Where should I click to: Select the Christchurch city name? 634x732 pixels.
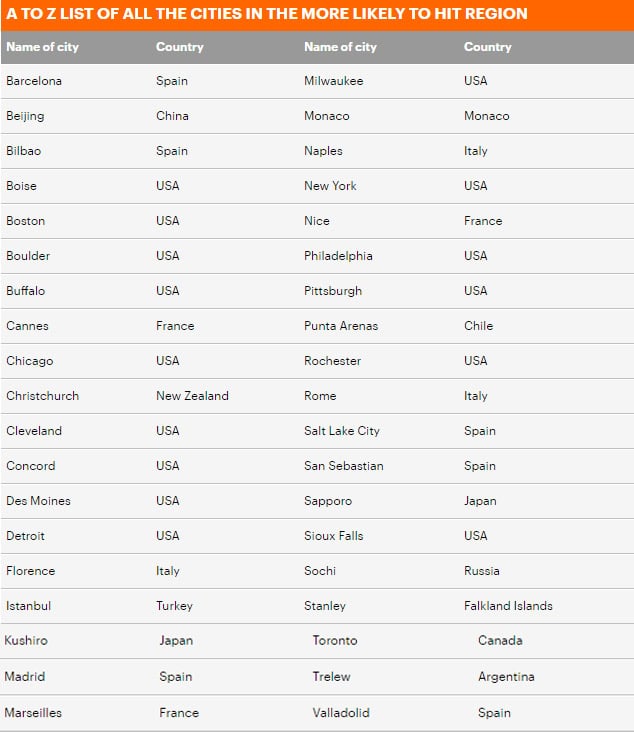coord(42,396)
